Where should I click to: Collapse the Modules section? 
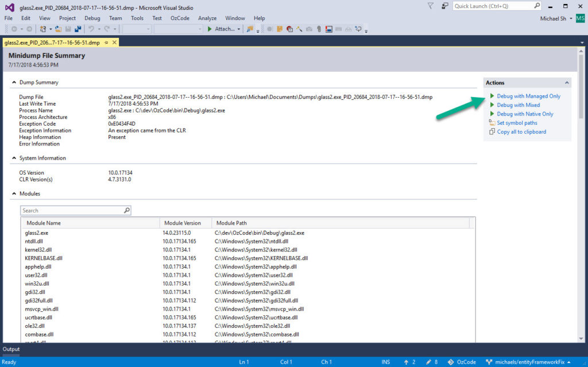pyautogui.click(x=14, y=194)
